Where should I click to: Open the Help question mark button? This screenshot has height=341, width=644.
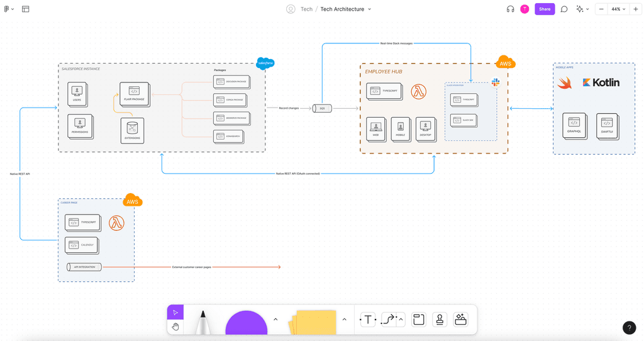[x=629, y=327]
